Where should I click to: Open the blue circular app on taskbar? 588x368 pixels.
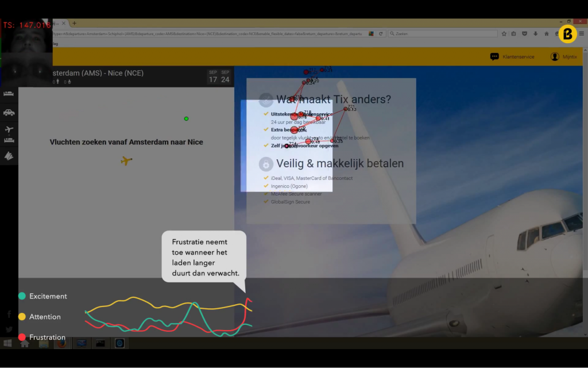pos(119,343)
